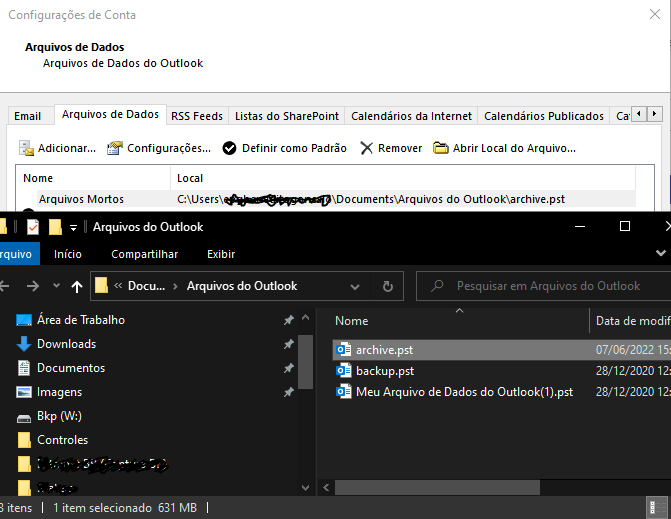Image resolution: width=671 pixels, height=519 pixels.
Task: Go forward with the Explorer forward arrow
Action: click(33, 286)
